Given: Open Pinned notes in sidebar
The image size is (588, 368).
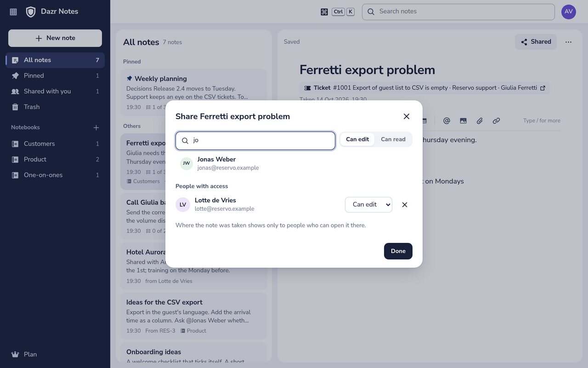Looking at the screenshot, I should point(55,76).
